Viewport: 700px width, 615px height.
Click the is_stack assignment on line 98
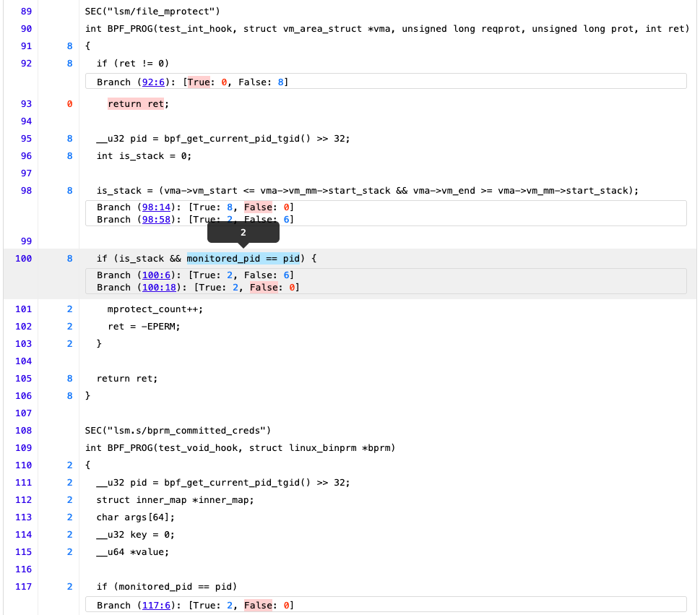click(x=368, y=191)
